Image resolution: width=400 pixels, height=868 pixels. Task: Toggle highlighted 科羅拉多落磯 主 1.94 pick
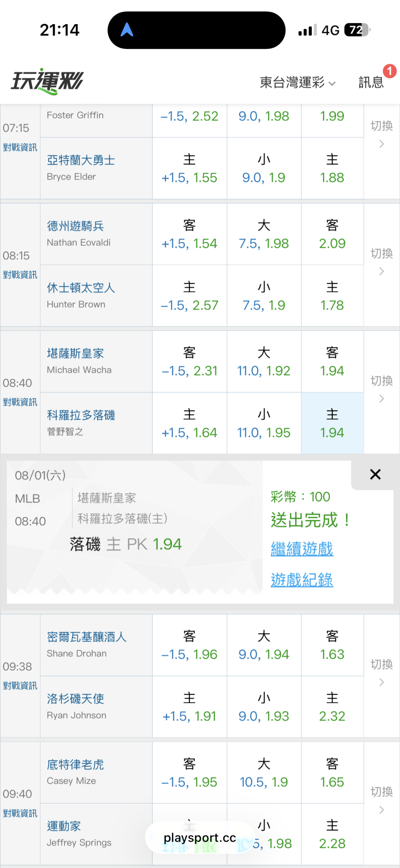click(332, 423)
